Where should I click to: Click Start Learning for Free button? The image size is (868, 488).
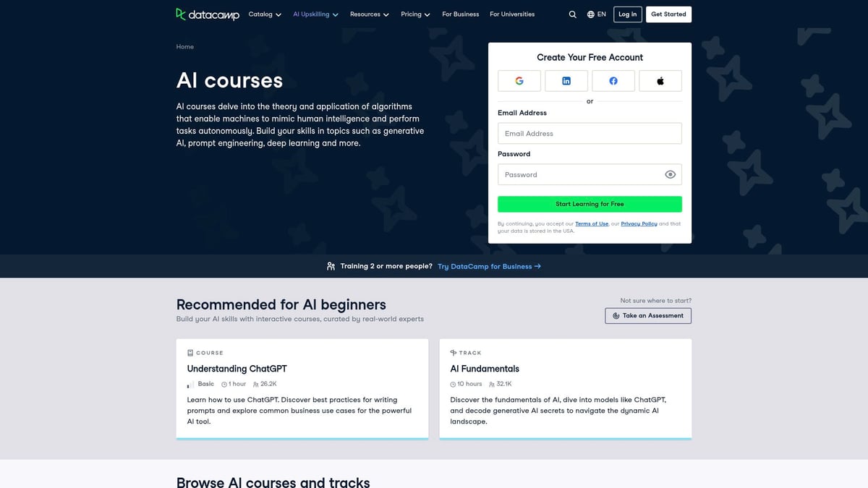click(590, 204)
